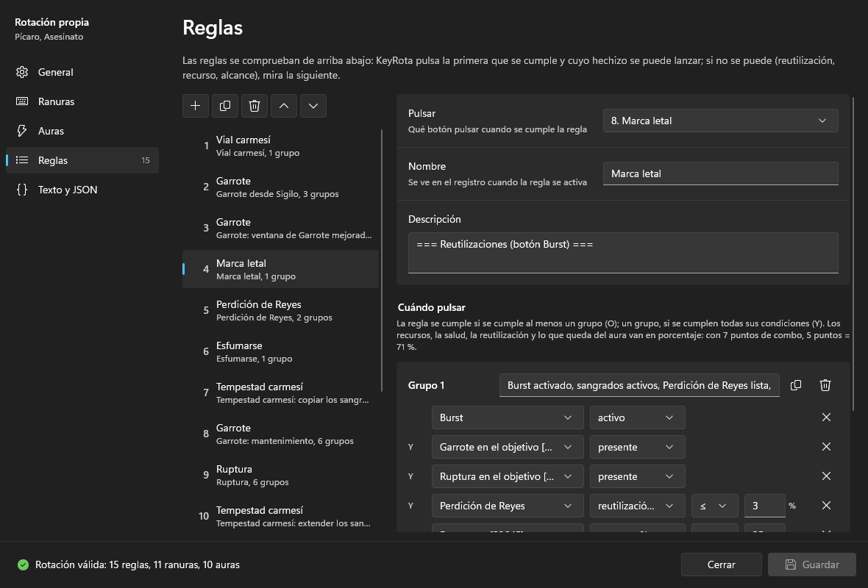Duplicate Grupo 1 with its copy icon
The image size is (868, 588).
pyautogui.click(x=796, y=385)
